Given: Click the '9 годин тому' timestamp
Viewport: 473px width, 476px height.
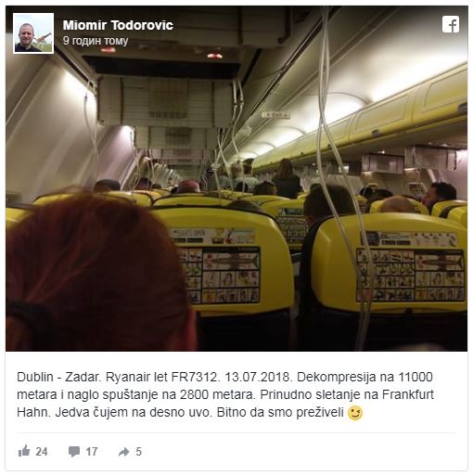Looking at the screenshot, I should point(96,41).
